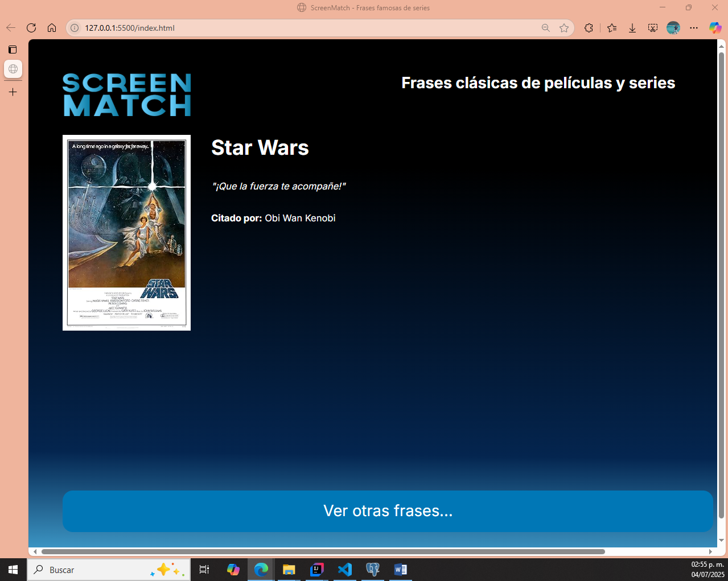Screen dimensions: 728x581
Task: Restore down the browser window
Action: coord(689,7)
